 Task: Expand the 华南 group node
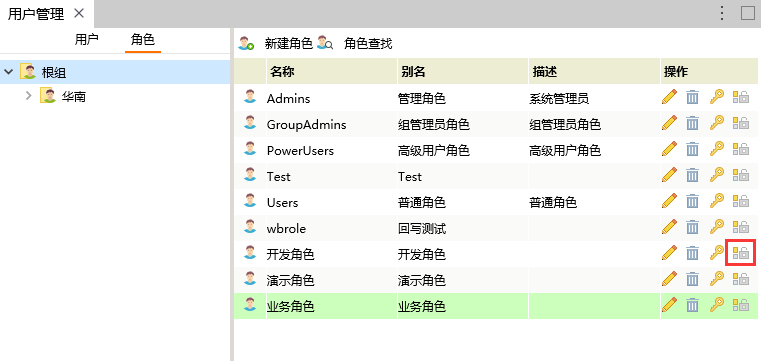[x=29, y=96]
